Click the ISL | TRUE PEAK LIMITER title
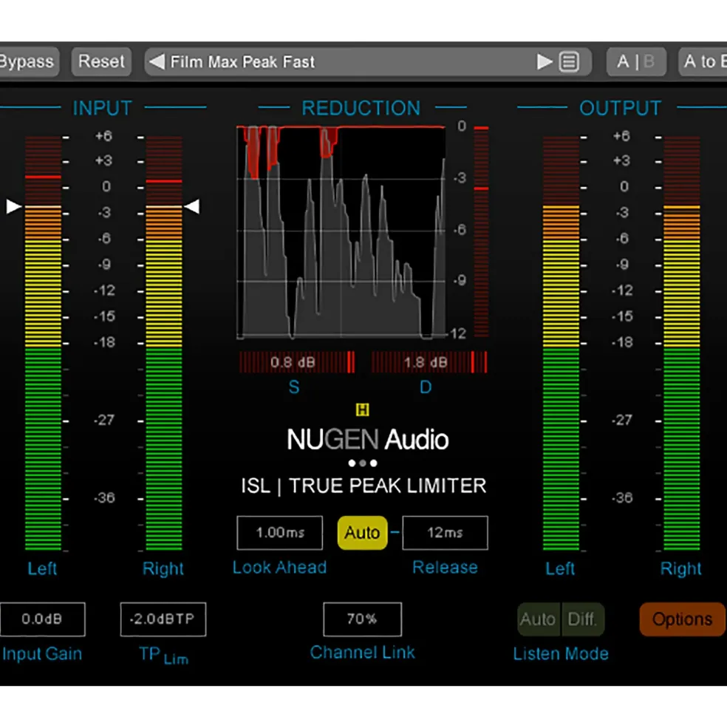Image resolution: width=727 pixels, height=728 pixels. (363, 486)
